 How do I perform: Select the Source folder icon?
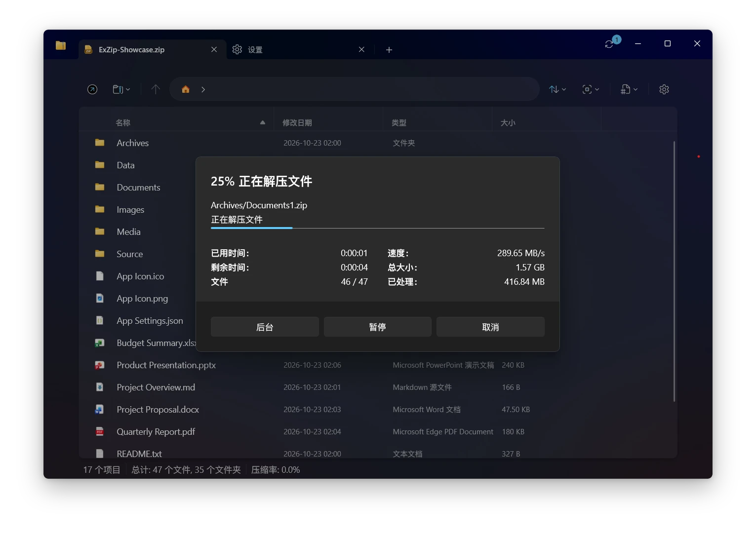(x=100, y=254)
